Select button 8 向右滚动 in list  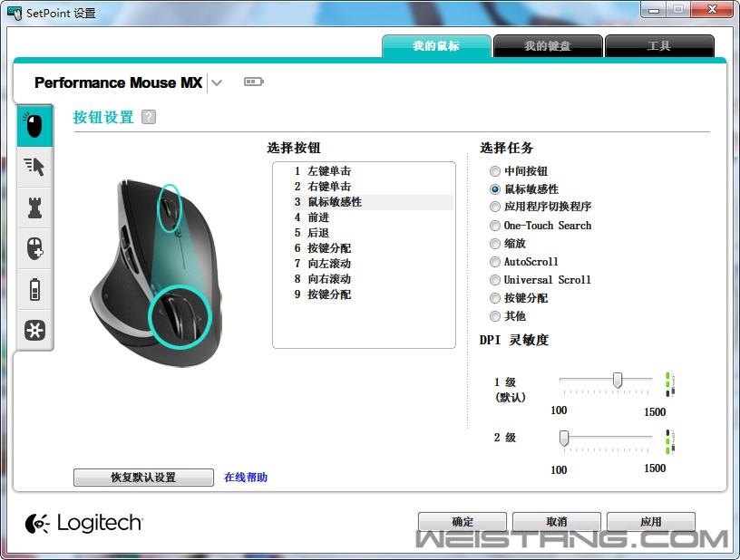tap(373, 279)
